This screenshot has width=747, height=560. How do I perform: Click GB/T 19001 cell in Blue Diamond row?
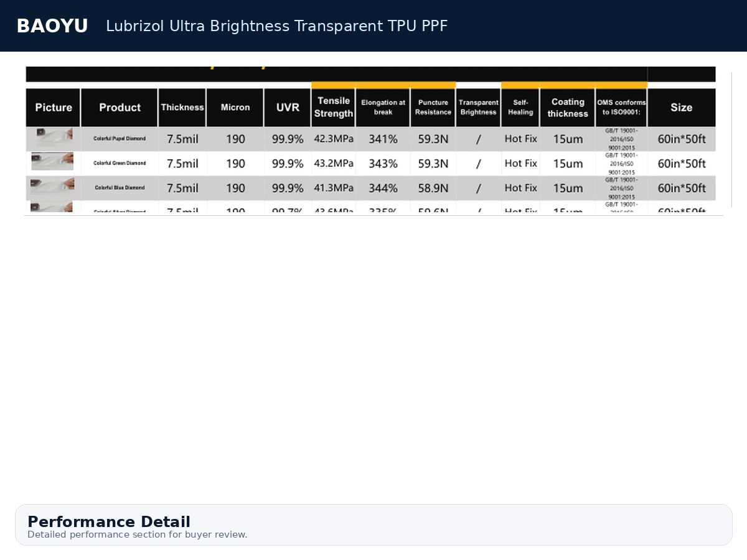[x=621, y=188]
